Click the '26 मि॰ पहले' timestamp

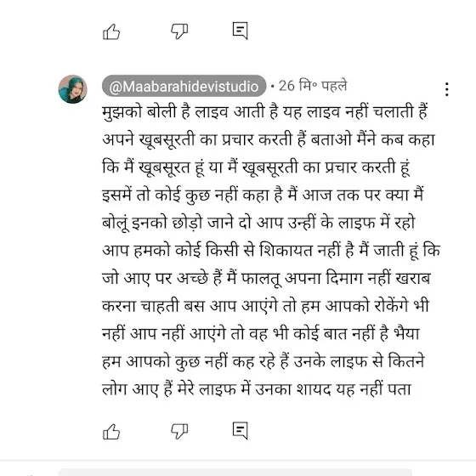click(313, 86)
